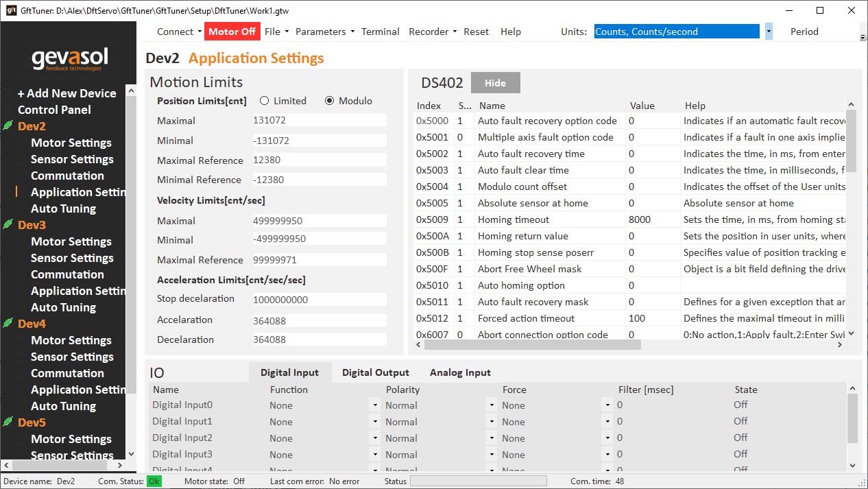
Task: Expand Digital Input0 Function dropdown
Action: click(375, 405)
